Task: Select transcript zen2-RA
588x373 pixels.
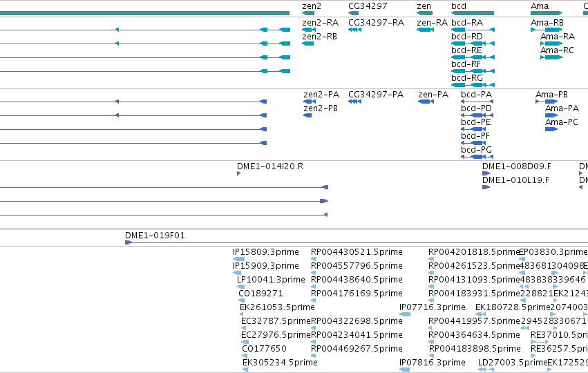Action: (x=309, y=30)
